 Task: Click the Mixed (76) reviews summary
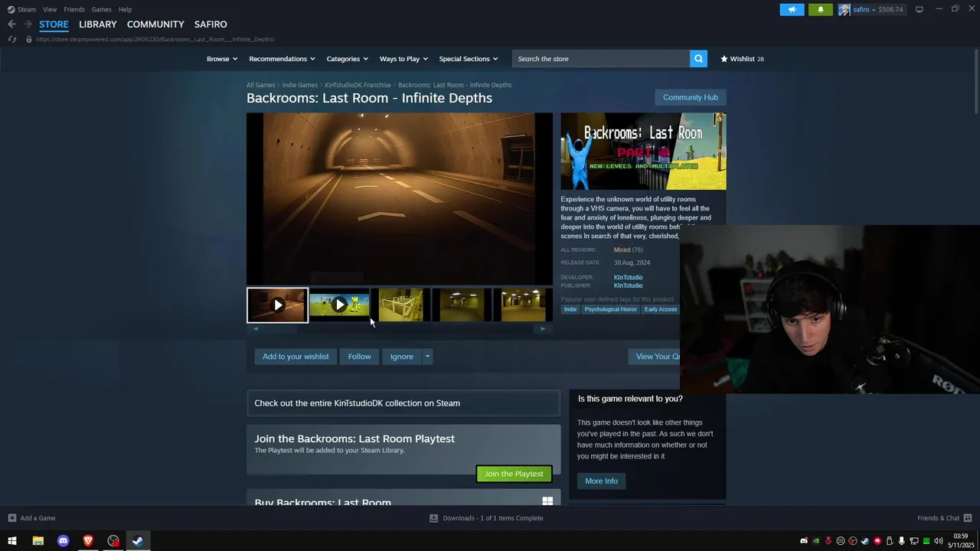(628, 249)
